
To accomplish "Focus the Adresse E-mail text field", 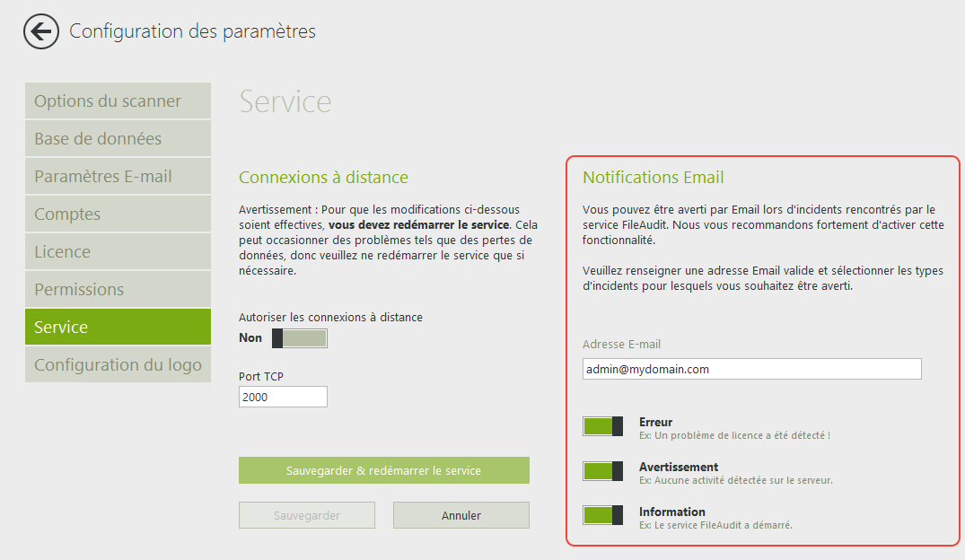I will coord(751,369).
